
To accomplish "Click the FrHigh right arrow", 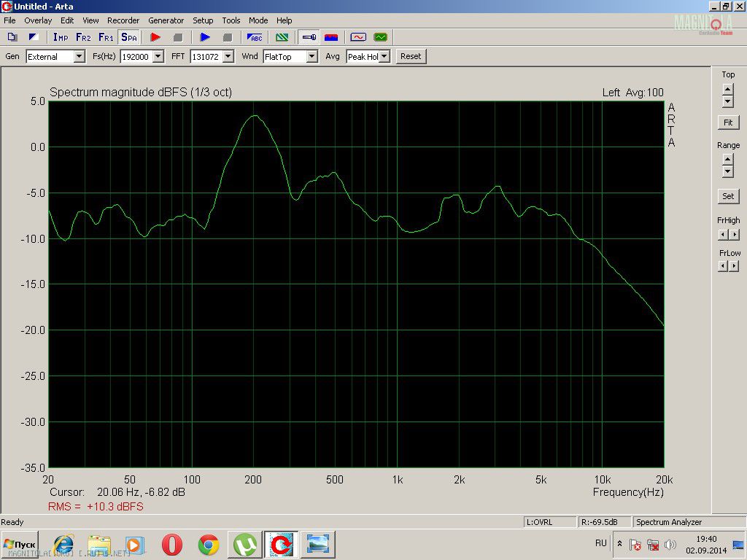I will point(734,235).
